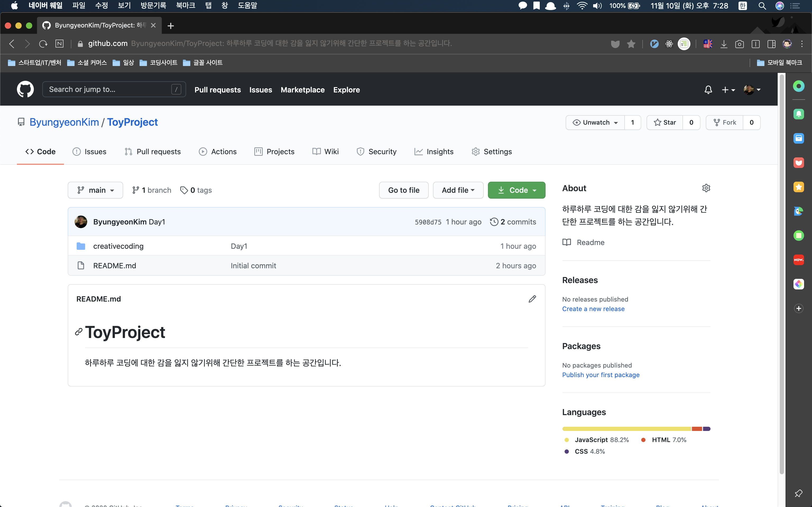Open the 북마크 menu in menu bar
The height and width of the screenshot is (507, 812).
coord(186,6)
